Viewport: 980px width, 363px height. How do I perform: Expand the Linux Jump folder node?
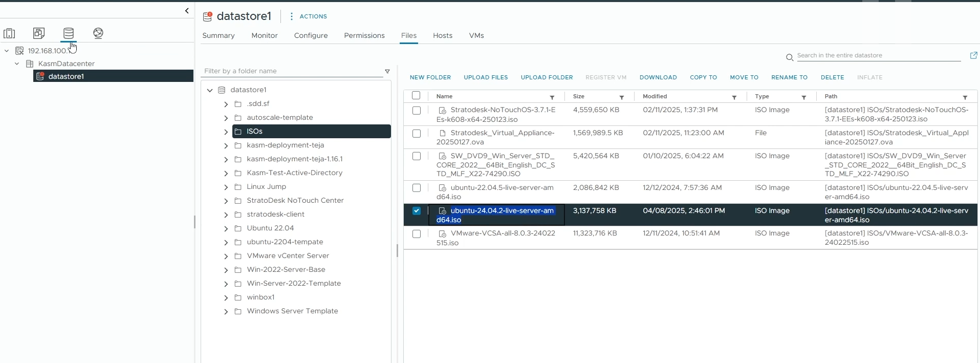pyautogui.click(x=226, y=187)
